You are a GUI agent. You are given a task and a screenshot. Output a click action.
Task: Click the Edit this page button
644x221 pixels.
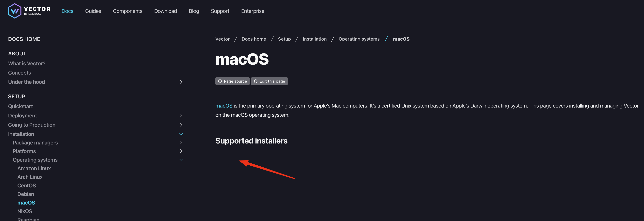click(x=269, y=81)
